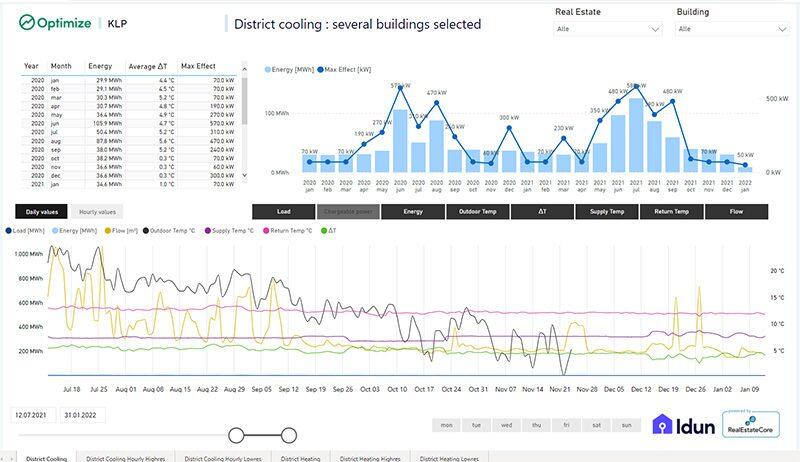Click the Idun house logo
800x462 pixels.
click(662, 424)
